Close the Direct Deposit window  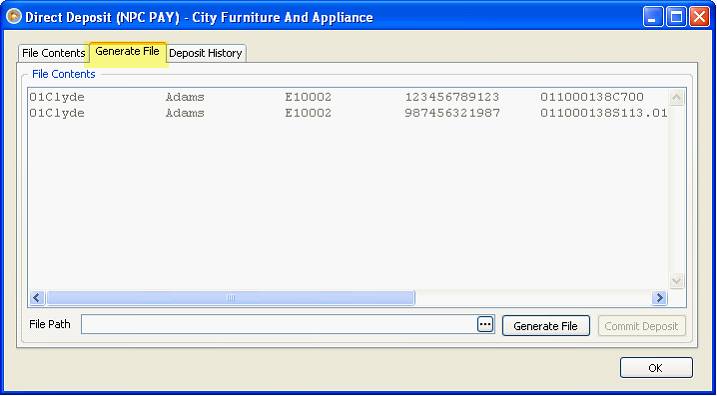pyautogui.click(x=699, y=18)
